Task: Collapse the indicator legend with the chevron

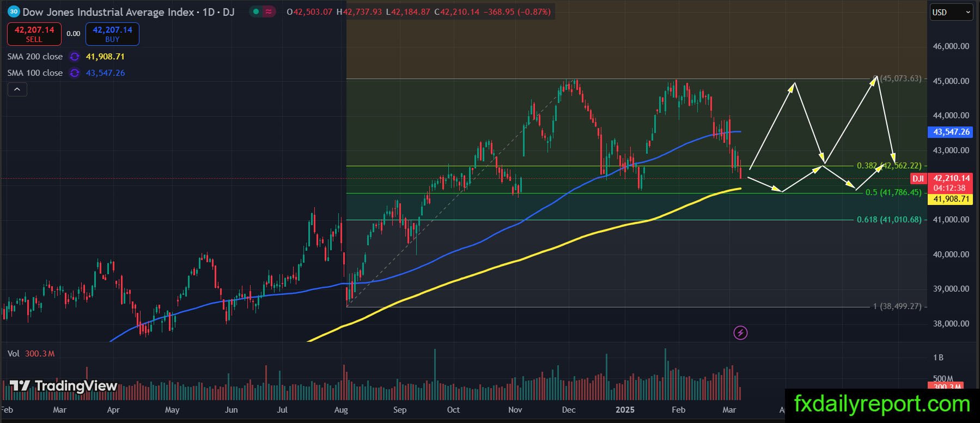Action: pos(17,89)
